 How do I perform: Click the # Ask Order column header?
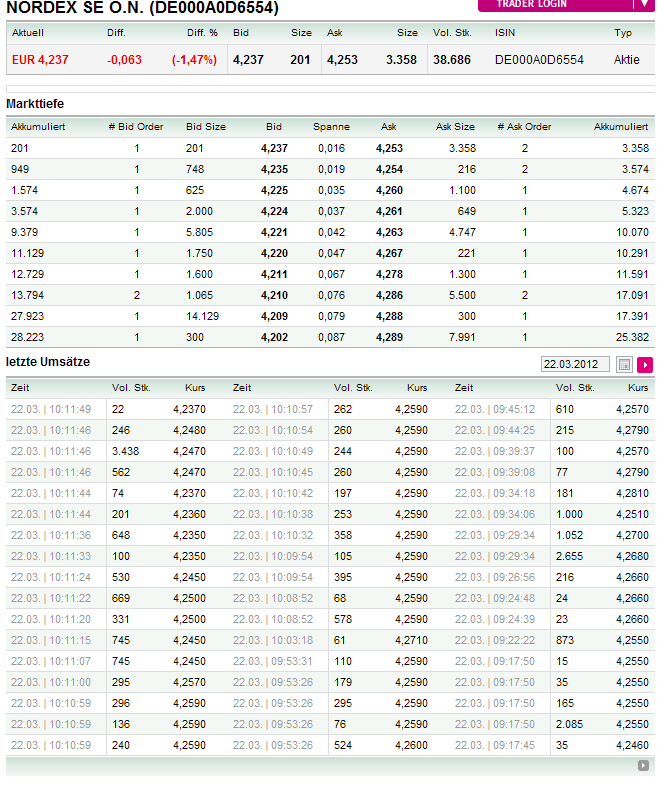click(x=524, y=127)
